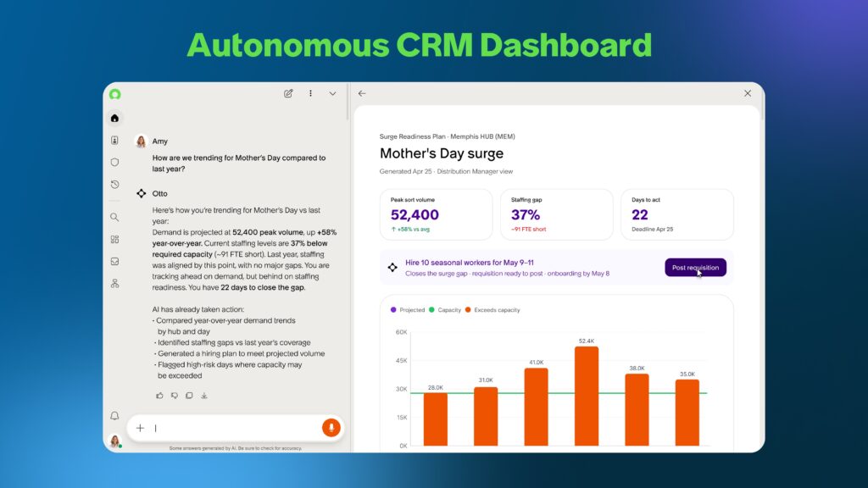Open the three-dot more options menu
The width and height of the screenshot is (868, 488).
pos(310,93)
